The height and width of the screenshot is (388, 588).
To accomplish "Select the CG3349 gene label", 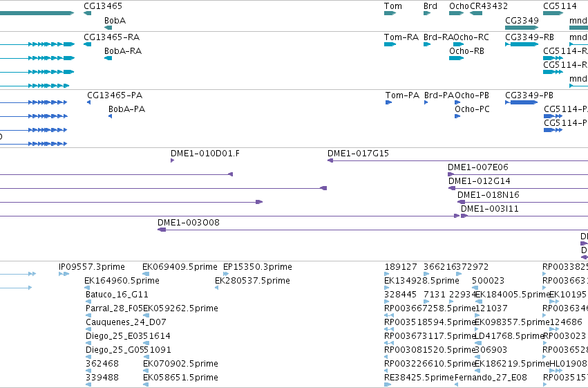I will point(522,21).
